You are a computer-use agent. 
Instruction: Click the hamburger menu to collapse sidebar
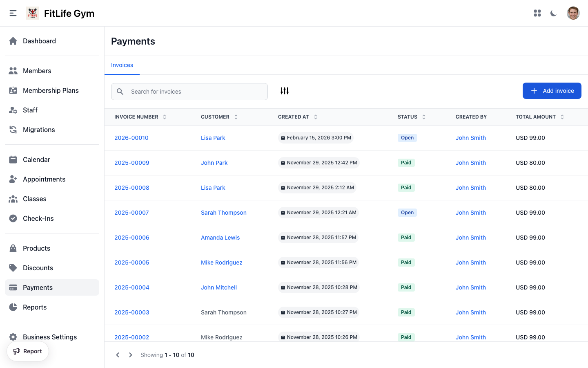coord(13,13)
